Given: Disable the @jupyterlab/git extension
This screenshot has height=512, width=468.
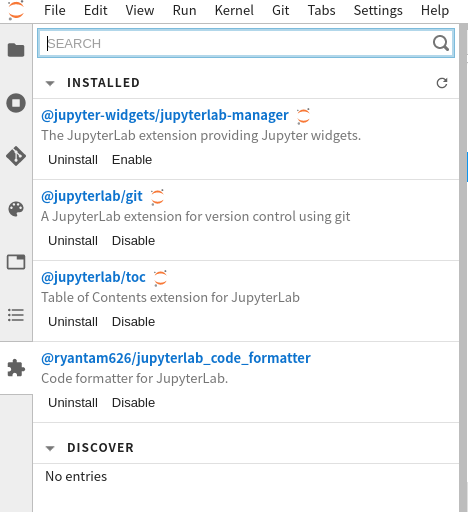Looking at the screenshot, I should click(x=133, y=241).
